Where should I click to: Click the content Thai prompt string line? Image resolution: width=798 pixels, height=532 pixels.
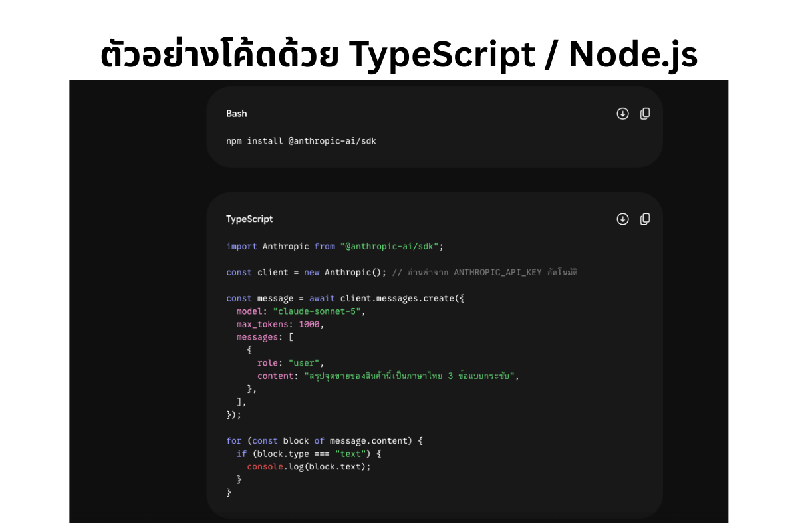[x=388, y=376]
